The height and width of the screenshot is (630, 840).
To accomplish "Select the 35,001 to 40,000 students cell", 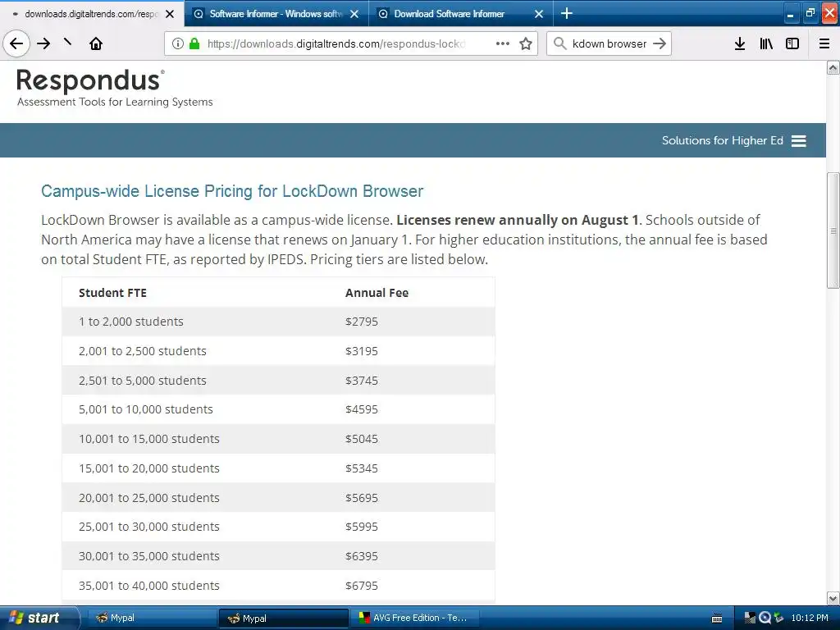I will [149, 586].
